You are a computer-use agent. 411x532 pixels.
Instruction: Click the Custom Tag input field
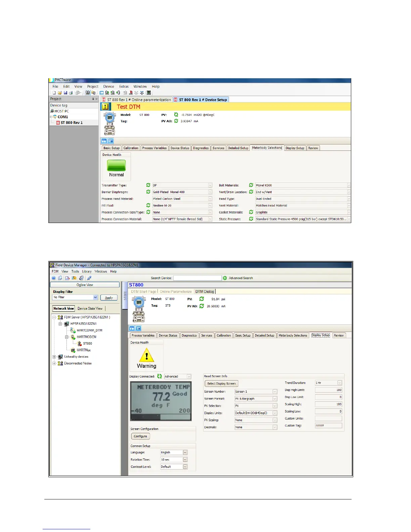[x=328, y=426]
